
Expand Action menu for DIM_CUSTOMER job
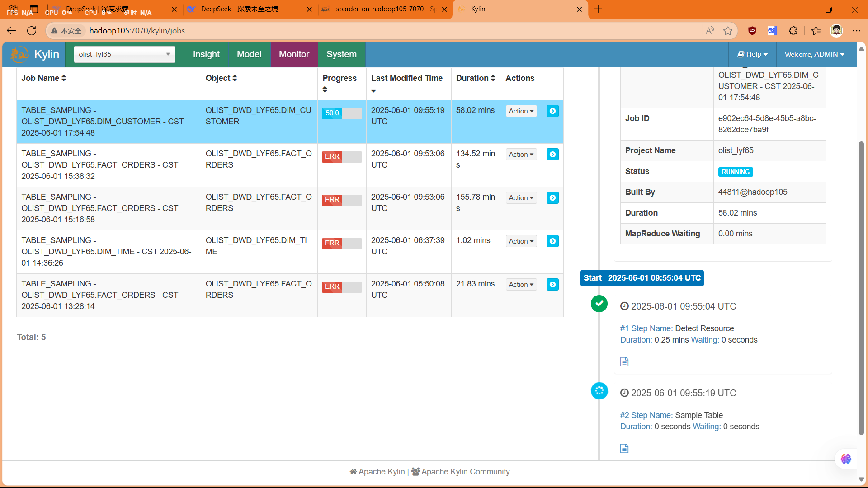(521, 111)
